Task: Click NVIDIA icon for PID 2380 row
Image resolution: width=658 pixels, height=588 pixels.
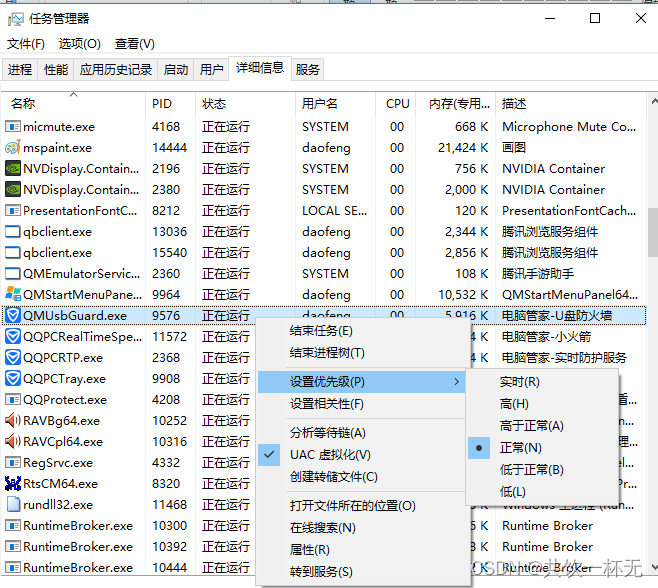Action: (13, 189)
